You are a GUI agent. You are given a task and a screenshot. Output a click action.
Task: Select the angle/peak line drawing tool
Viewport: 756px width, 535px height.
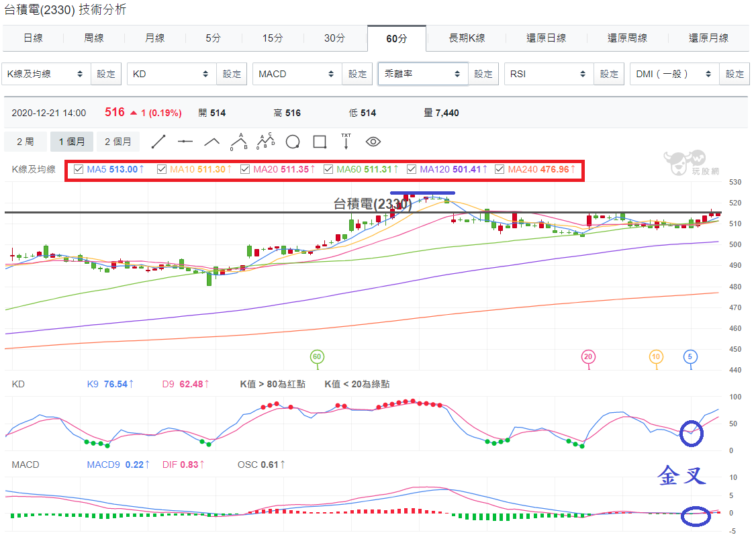click(211, 142)
